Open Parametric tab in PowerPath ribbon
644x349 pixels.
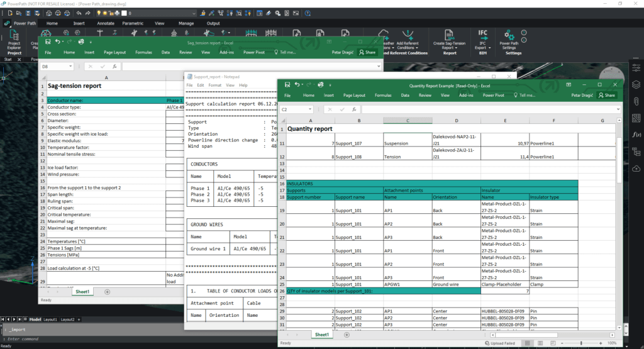pyautogui.click(x=133, y=23)
